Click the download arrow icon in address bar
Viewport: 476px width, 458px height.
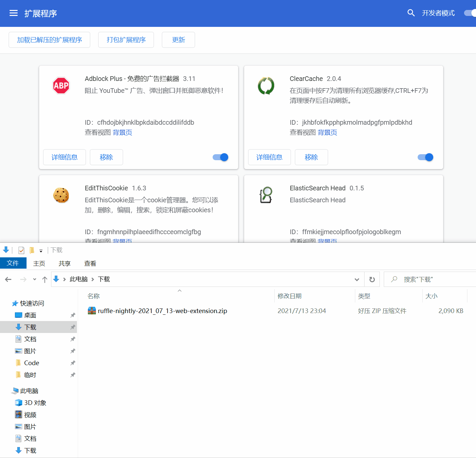click(56, 279)
